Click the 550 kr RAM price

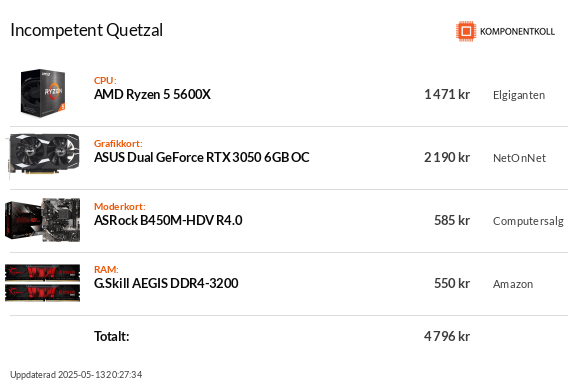(452, 283)
